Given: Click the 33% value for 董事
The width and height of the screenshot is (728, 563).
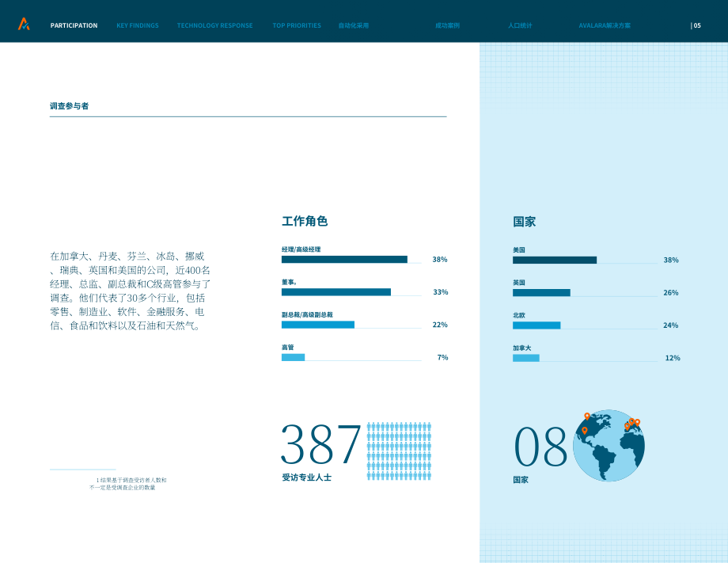Looking at the screenshot, I should tap(441, 292).
